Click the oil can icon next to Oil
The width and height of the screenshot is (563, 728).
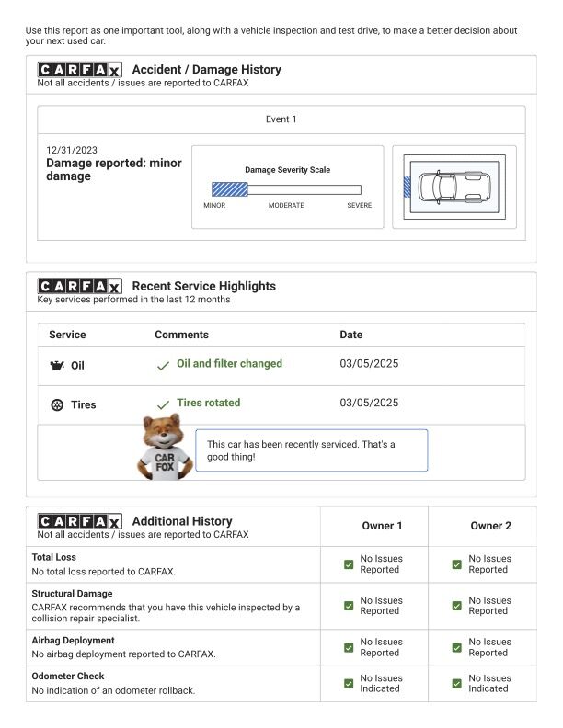point(57,366)
